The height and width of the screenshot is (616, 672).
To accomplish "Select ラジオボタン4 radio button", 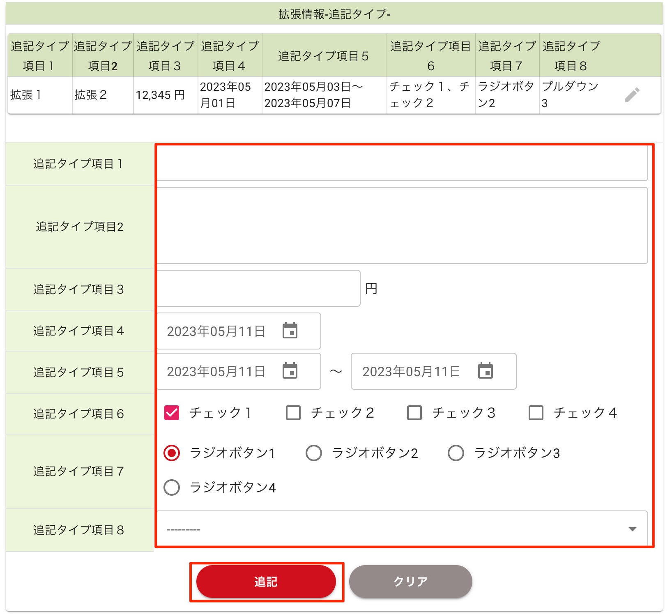I will 172,487.
